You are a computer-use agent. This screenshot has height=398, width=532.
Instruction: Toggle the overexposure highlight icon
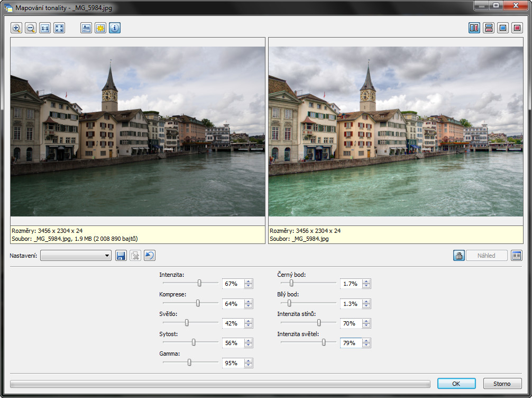pyautogui.click(x=100, y=28)
